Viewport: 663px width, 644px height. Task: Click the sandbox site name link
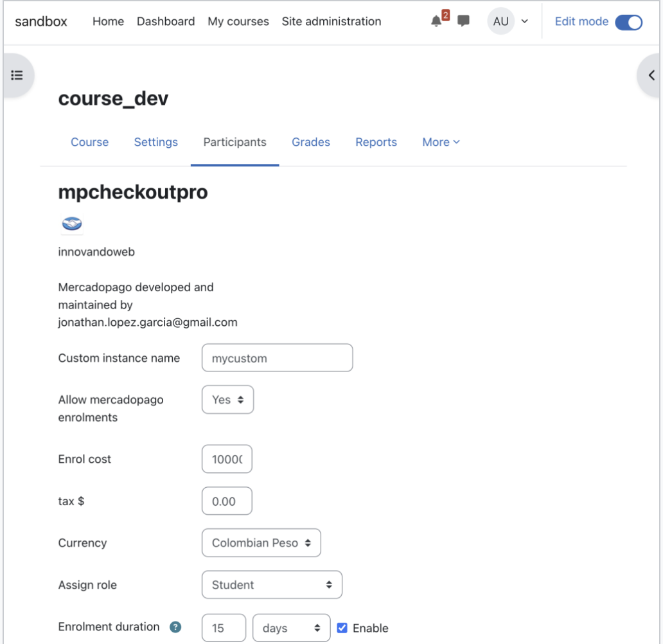[41, 21]
